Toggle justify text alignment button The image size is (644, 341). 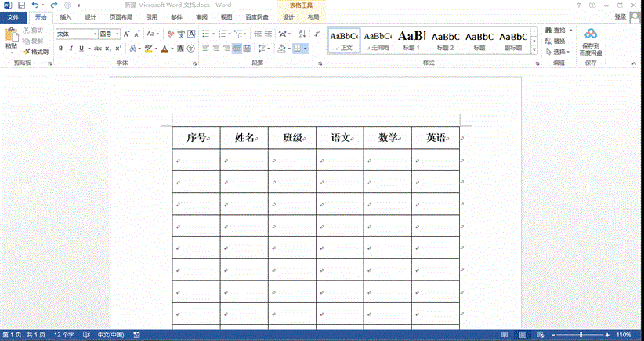(237, 49)
